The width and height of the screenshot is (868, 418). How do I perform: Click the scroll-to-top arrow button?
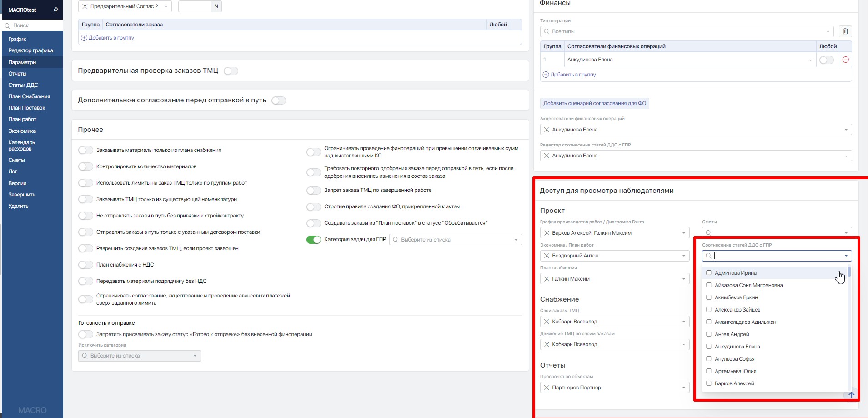click(851, 395)
